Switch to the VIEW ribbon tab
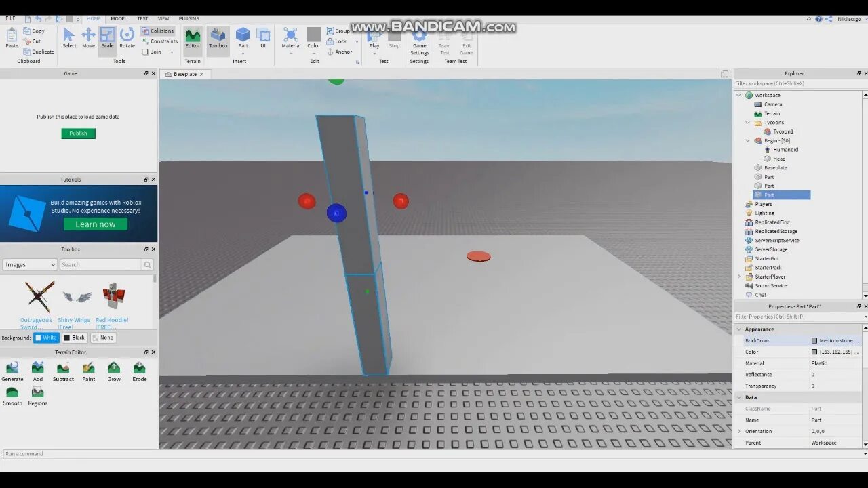868x488 pixels. coord(163,18)
